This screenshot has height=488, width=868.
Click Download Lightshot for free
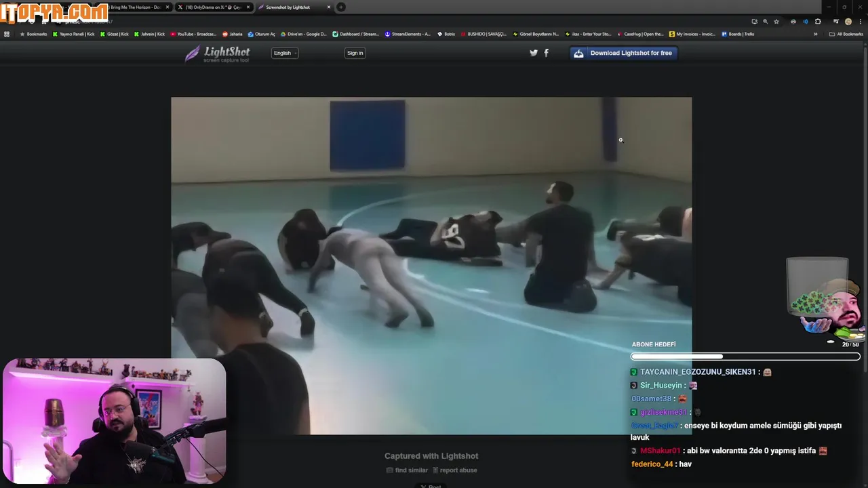tap(623, 53)
